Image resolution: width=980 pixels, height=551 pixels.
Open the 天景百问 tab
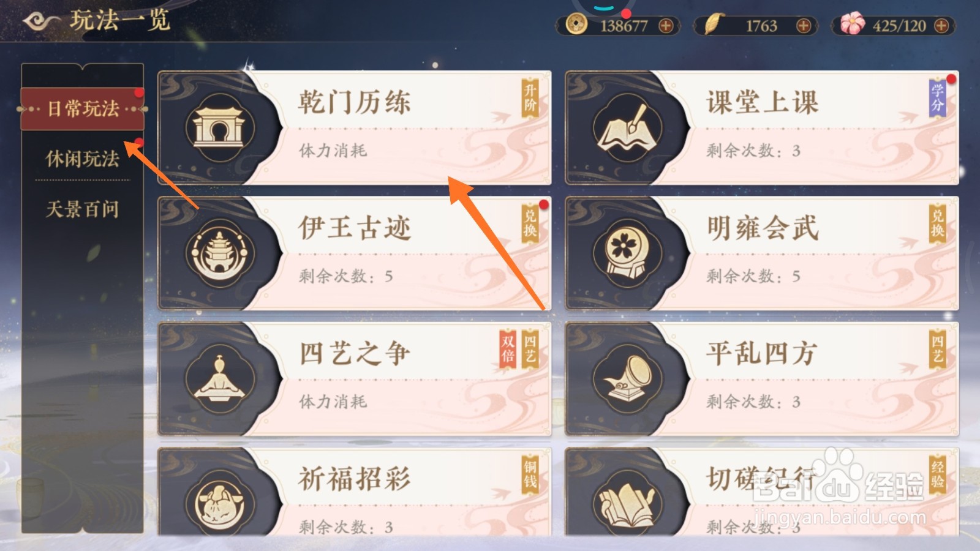(x=83, y=209)
